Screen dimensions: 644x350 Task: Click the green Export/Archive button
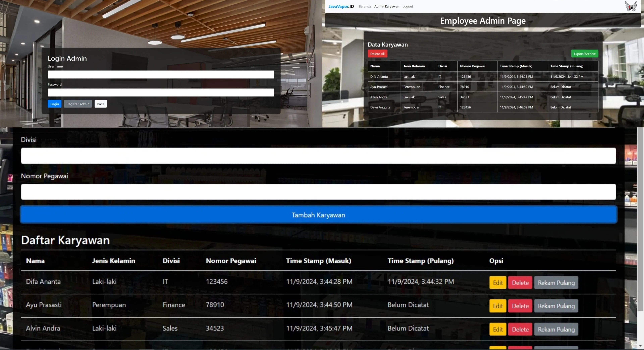click(x=584, y=54)
